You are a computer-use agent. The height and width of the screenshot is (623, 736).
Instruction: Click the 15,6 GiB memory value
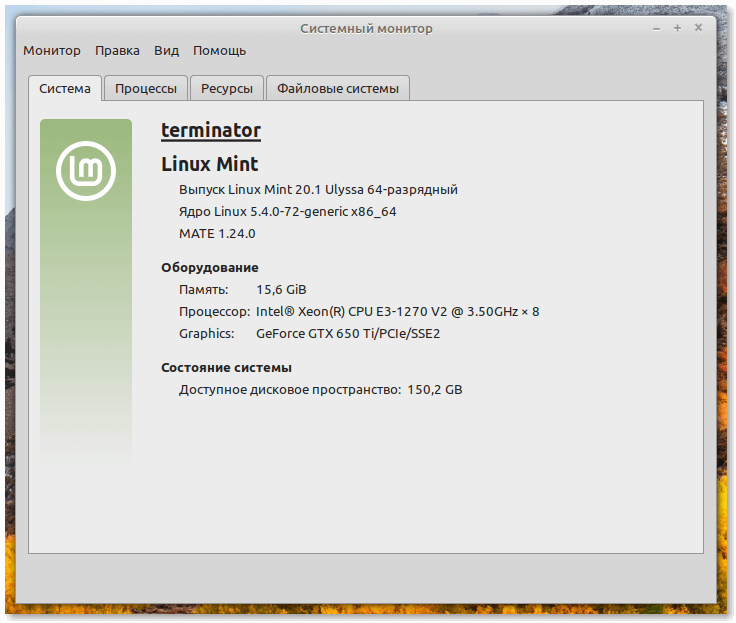coord(281,290)
